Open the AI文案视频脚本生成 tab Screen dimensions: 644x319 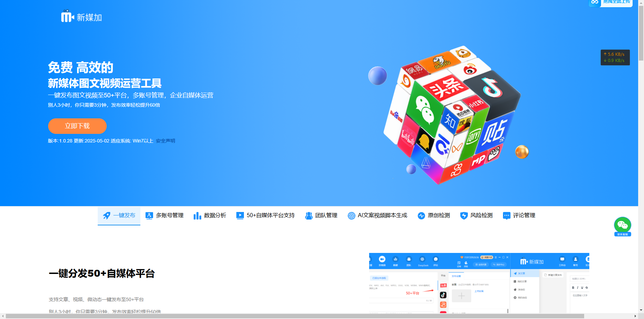pos(377,215)
